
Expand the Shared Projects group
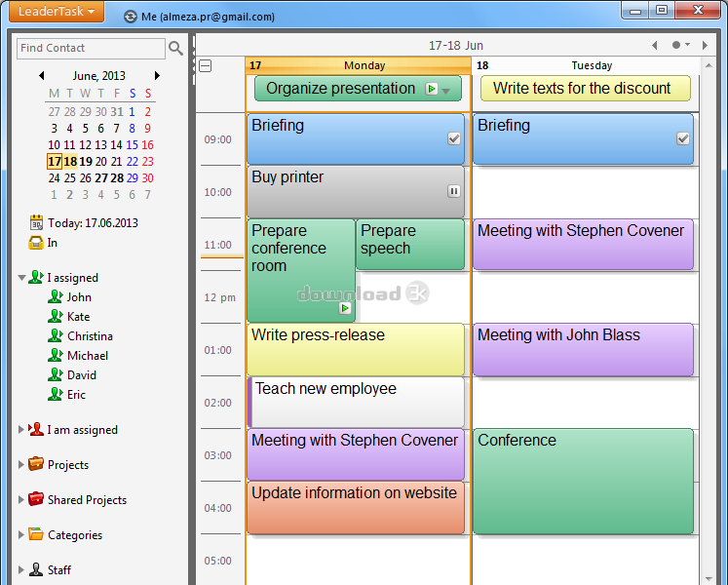[x=21, y=500]
